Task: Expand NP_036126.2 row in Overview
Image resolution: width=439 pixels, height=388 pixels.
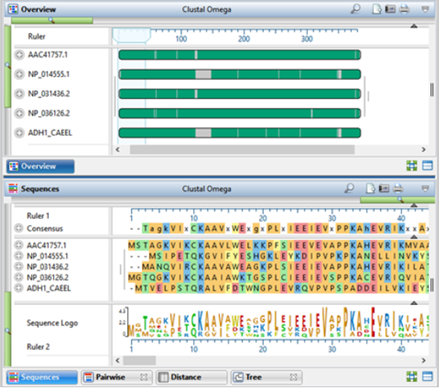Action: [x=19, y=113]
